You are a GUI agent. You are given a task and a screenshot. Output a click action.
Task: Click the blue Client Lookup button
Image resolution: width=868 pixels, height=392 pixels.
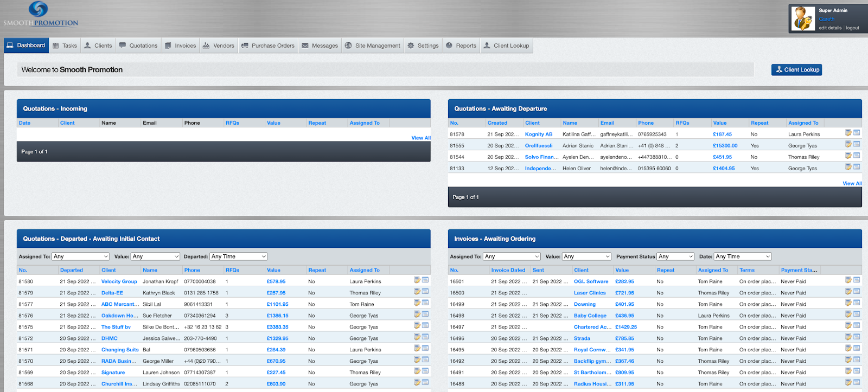pos(796,69)
